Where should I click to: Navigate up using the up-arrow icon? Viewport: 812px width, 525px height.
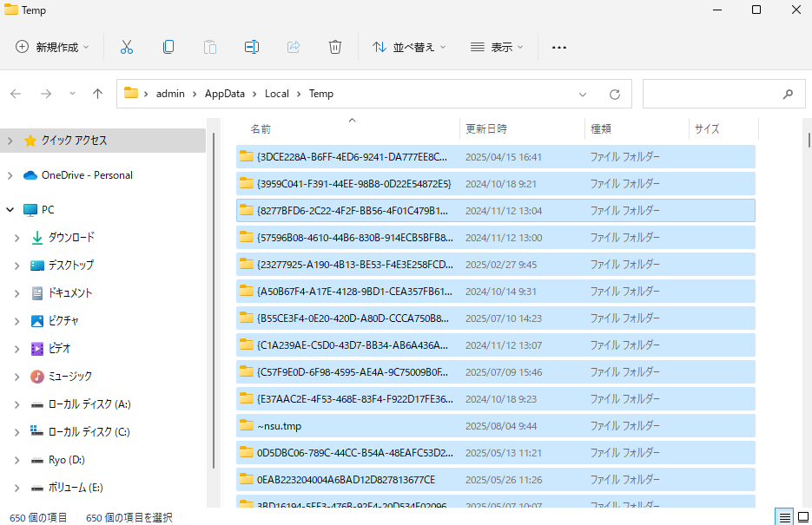(x=97, y=93)
